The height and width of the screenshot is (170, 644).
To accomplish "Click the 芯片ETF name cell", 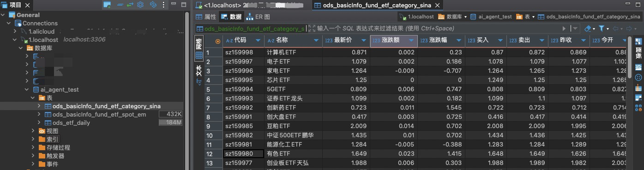I will click(x=294, y=80).
